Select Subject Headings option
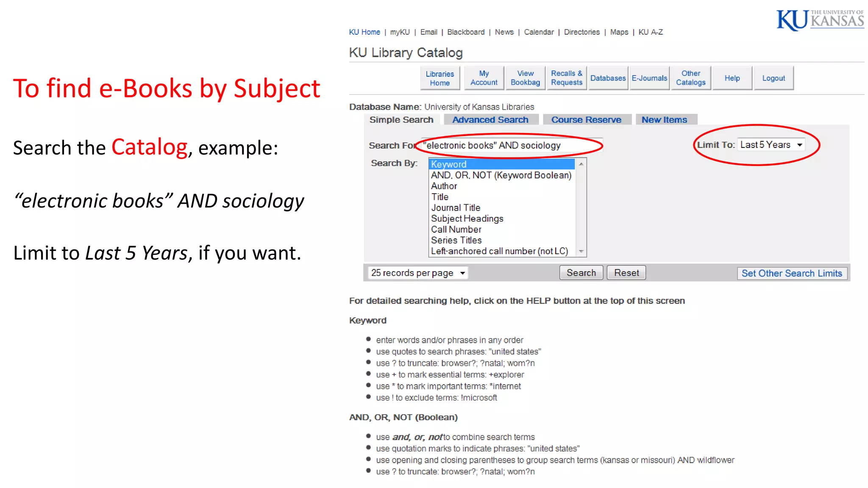868x488 pixels. [x=502, y=219]
